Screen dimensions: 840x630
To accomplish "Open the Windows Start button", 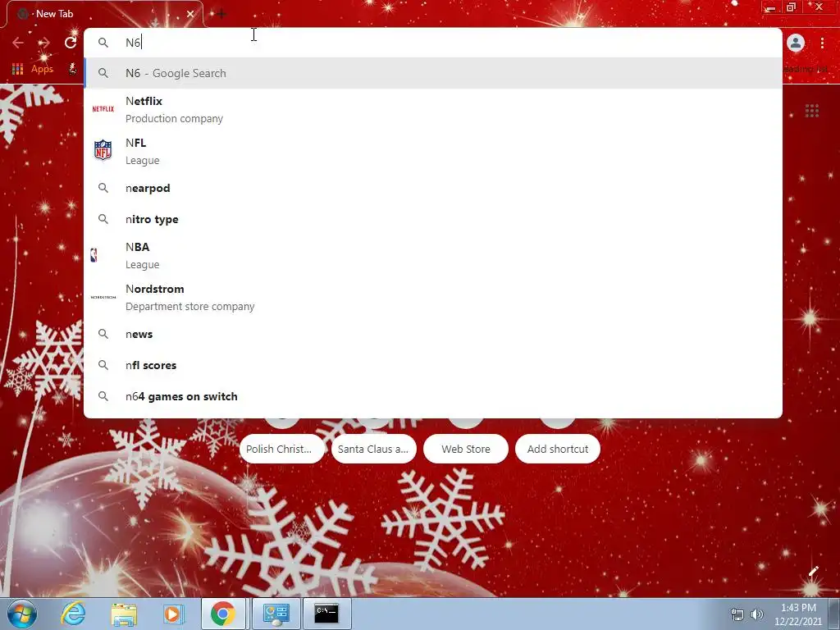I will point(22,614).
